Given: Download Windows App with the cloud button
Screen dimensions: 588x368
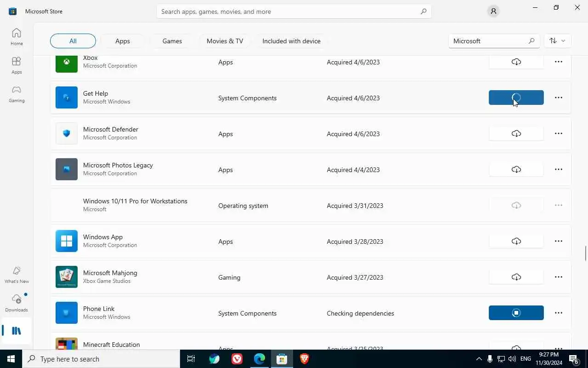Looking at the screenshot, I should click(x=516, y=241).
